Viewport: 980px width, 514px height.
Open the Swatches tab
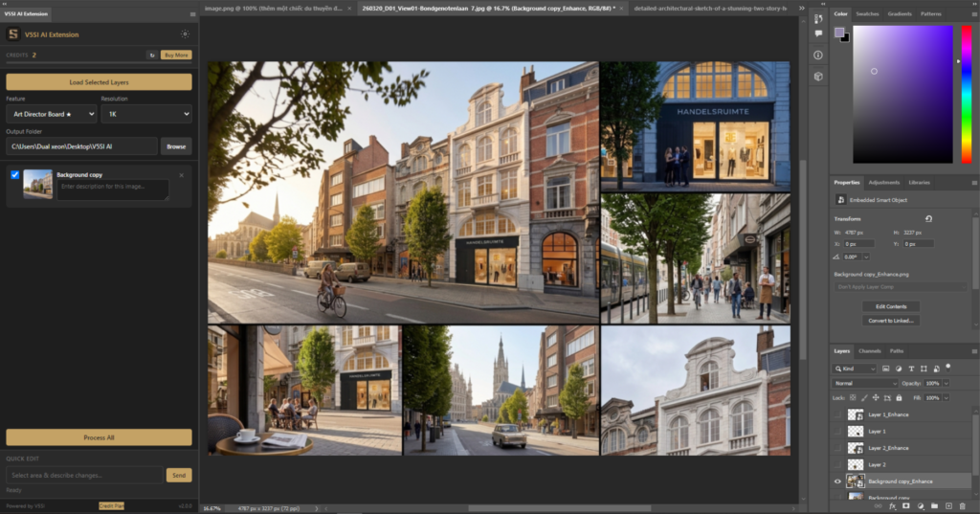pos(867,14)
